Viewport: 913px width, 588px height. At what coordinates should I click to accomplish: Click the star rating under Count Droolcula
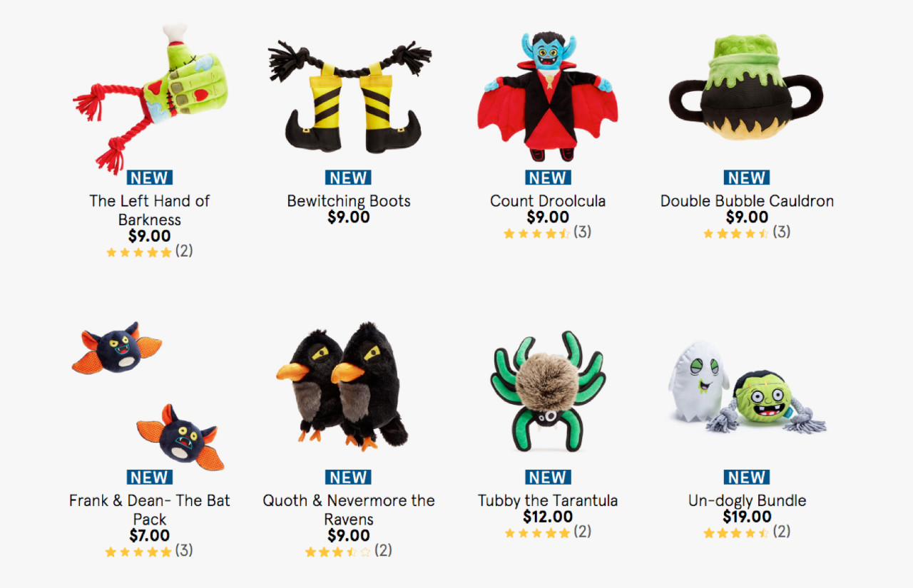tap(547, 232)
